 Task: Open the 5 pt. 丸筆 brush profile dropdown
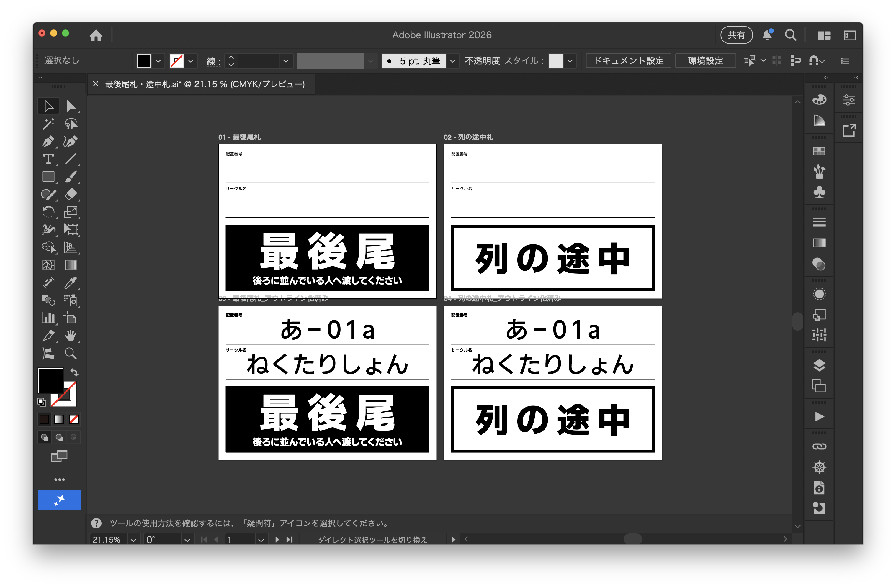[453, 60]
